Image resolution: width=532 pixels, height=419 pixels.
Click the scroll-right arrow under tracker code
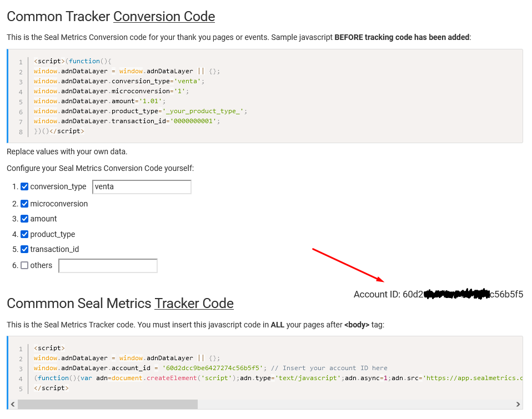518,404
